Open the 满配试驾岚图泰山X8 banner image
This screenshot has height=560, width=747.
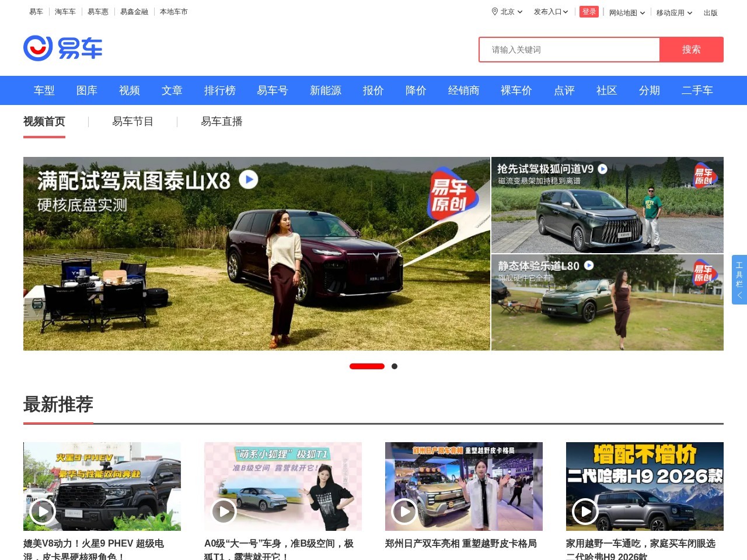pos(257,254)
